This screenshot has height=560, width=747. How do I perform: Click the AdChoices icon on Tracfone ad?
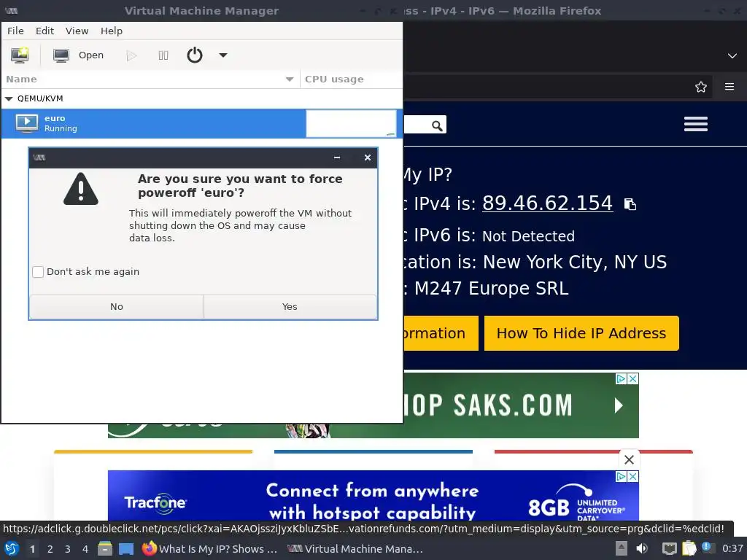tap(621, 477)
